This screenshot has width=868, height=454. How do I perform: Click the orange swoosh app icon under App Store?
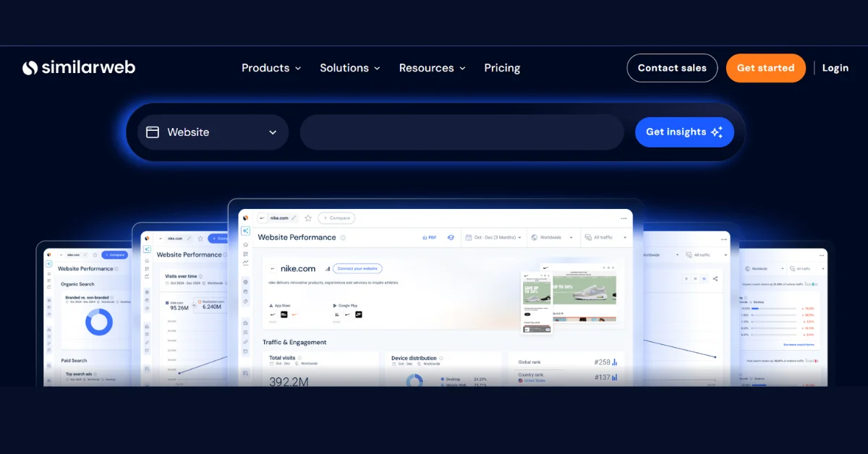[294, 314]
